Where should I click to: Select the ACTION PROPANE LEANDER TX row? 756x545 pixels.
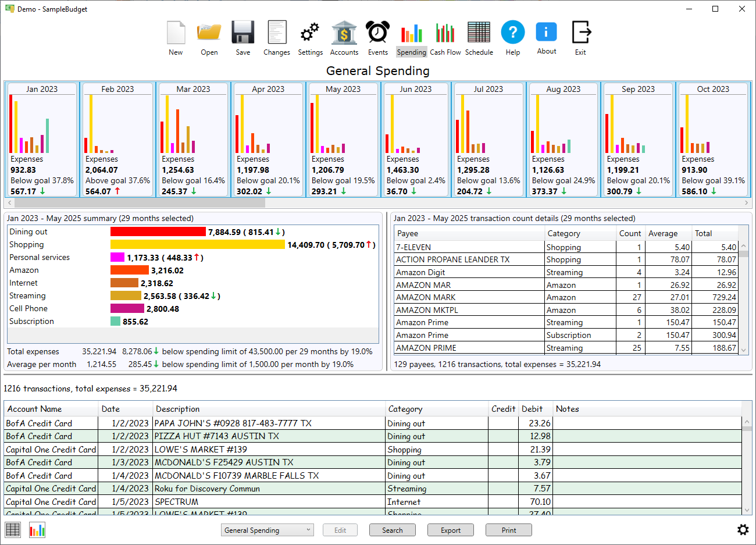(x=566, y=259)
